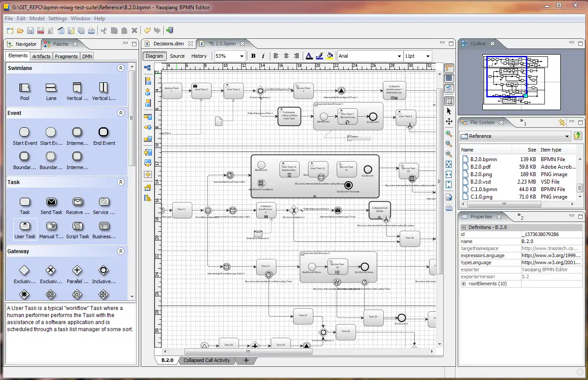Switch to the Artifacts palette tab

[41, 56]
